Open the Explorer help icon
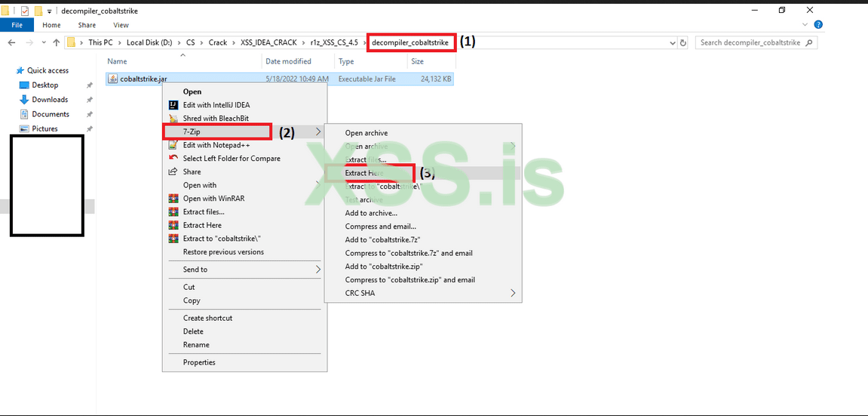The image size is (868, 416). pos(819,25)
